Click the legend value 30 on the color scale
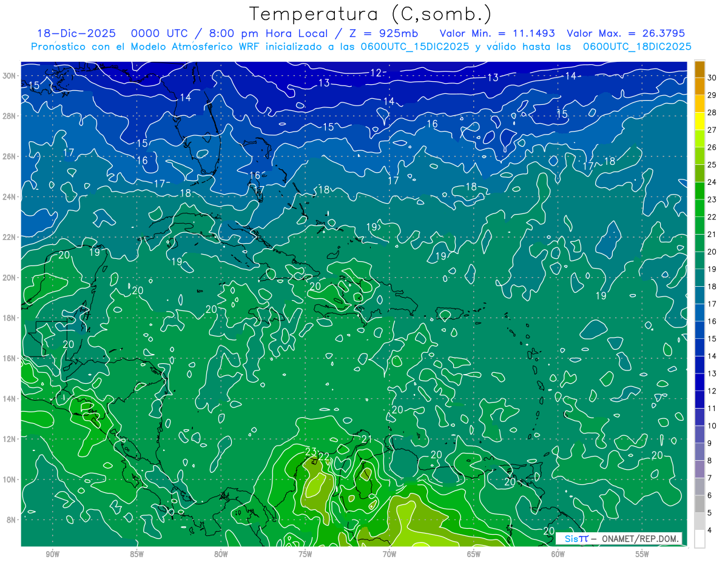728x562 pixels. point(712,77)
